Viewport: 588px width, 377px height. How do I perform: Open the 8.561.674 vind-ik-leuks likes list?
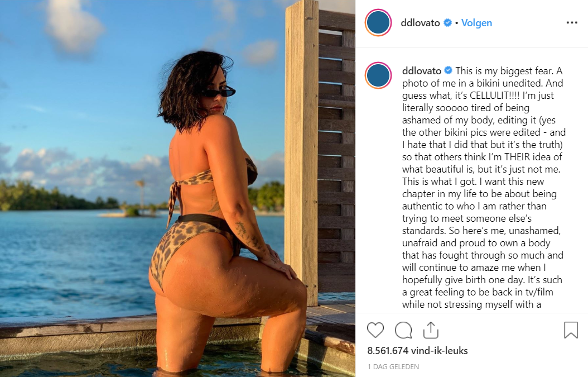click(x=417, y=351)
